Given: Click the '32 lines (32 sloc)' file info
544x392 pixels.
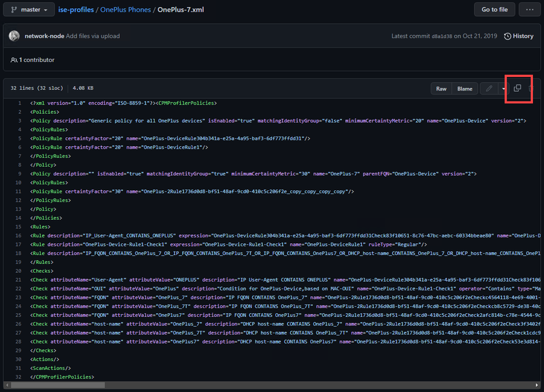Looking at the screenshot, I should [37, 89].
